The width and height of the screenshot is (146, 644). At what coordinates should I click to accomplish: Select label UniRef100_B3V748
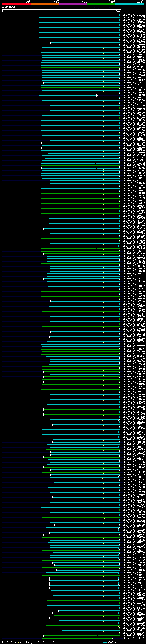coord(134,45)
